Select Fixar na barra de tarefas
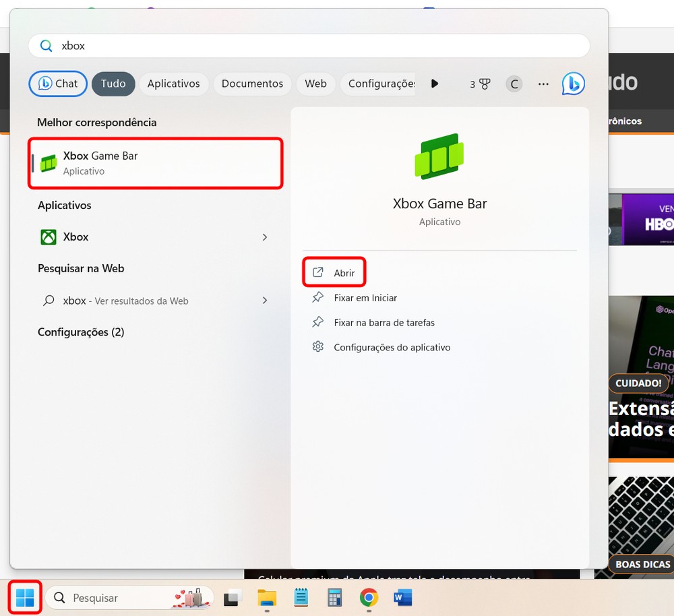This screenshot has height=616, width=674. pyautogui.click(x=383, y=322)
